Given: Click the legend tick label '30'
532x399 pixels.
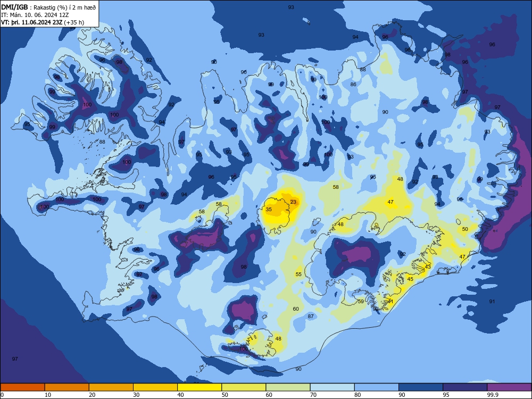Looking at the screenshot, I should (136, 395).
